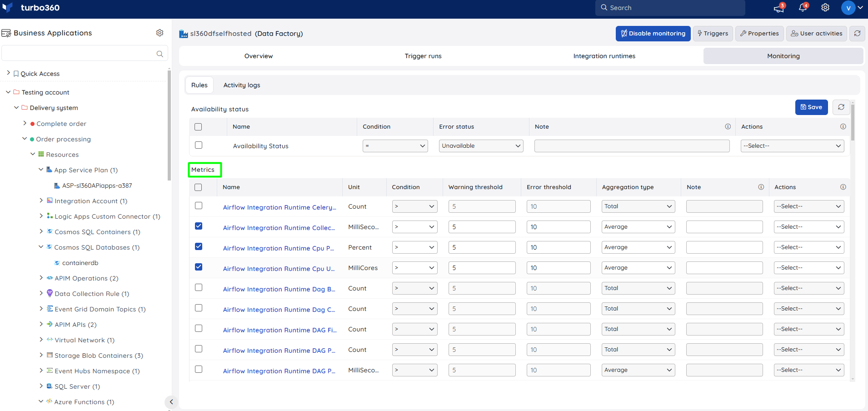Check Airflow Integration Runtime DAG Fi... checkbox
868x411 pixels.
click(199, 328)
